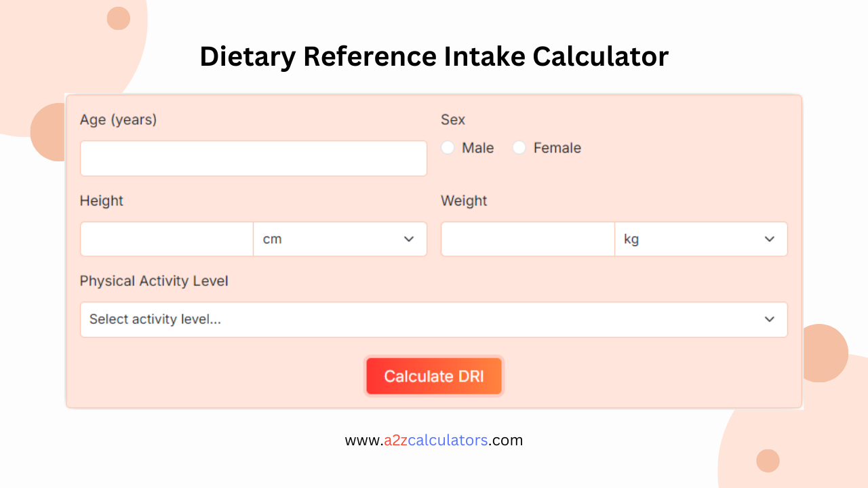The height and width of the screenshot is (488, 868).
Task: Click the Age years label above the input
Action: pyautogui.click(x=118, y=119)
